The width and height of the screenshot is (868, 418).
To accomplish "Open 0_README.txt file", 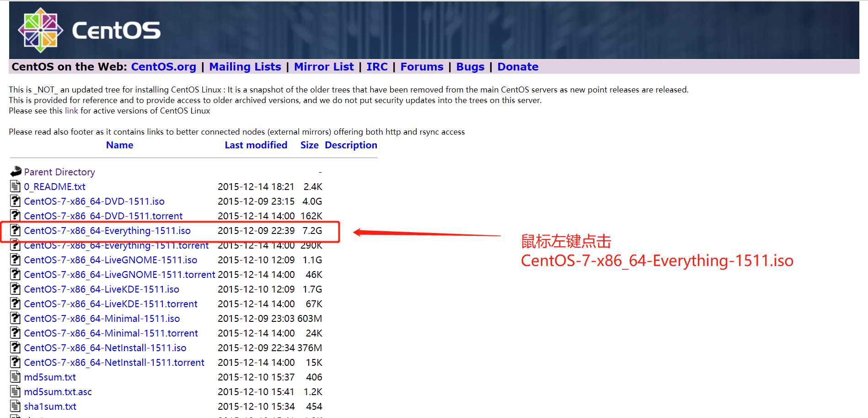I will 54,187.
